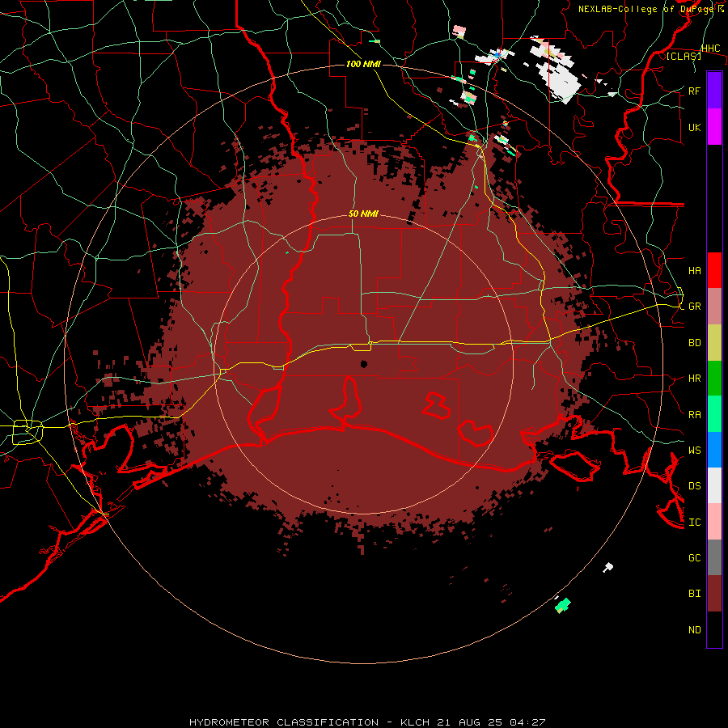Click the GC legend label
728x728 pixels.
[x=694, y=557]
